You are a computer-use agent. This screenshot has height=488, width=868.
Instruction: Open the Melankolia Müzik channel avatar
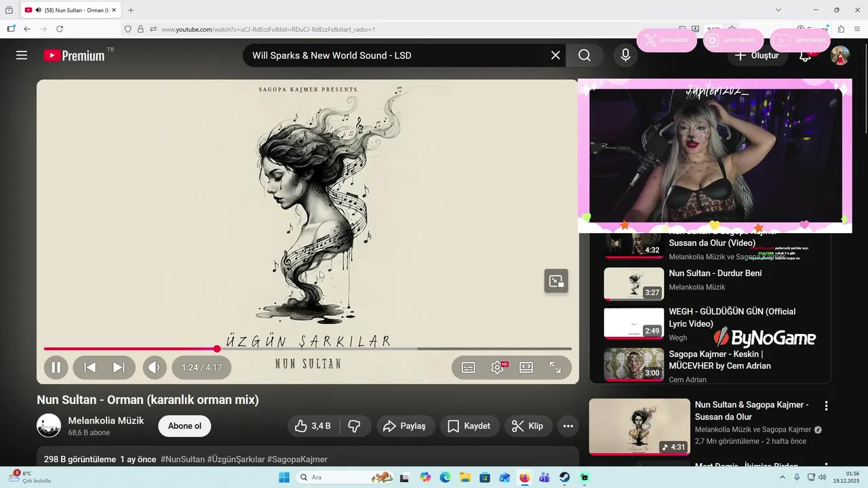point(49,426)
